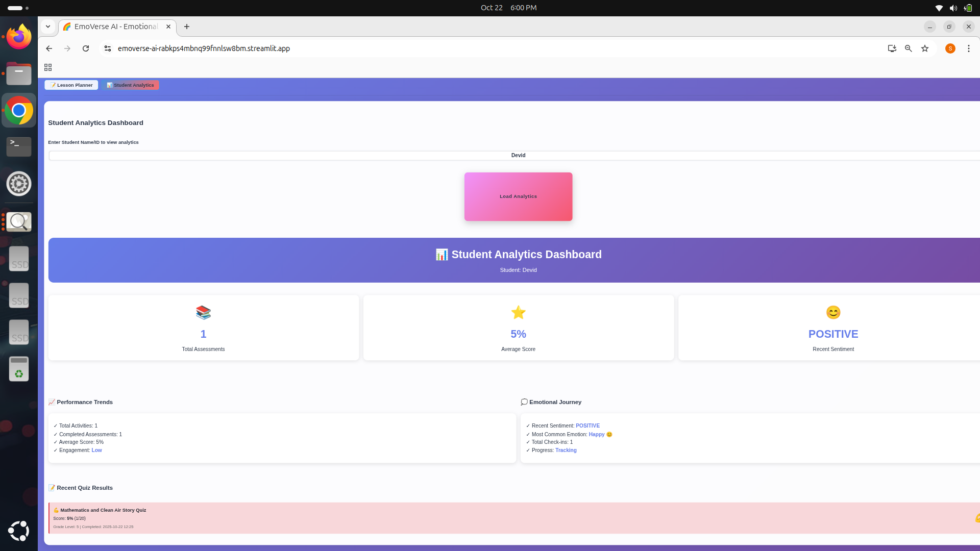Image resolution: width=980 pixels, height=551 pixels.
Task: Click the site information icon beside URL
Action: click(108, 48)
